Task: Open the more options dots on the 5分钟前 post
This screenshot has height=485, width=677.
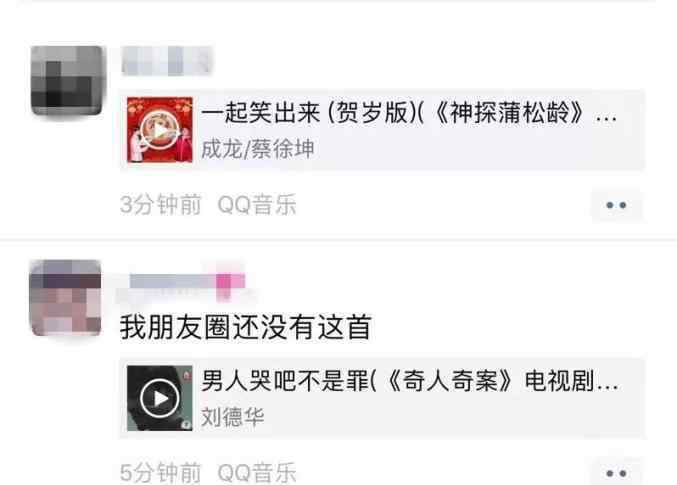Action: (x=616, y=473)
